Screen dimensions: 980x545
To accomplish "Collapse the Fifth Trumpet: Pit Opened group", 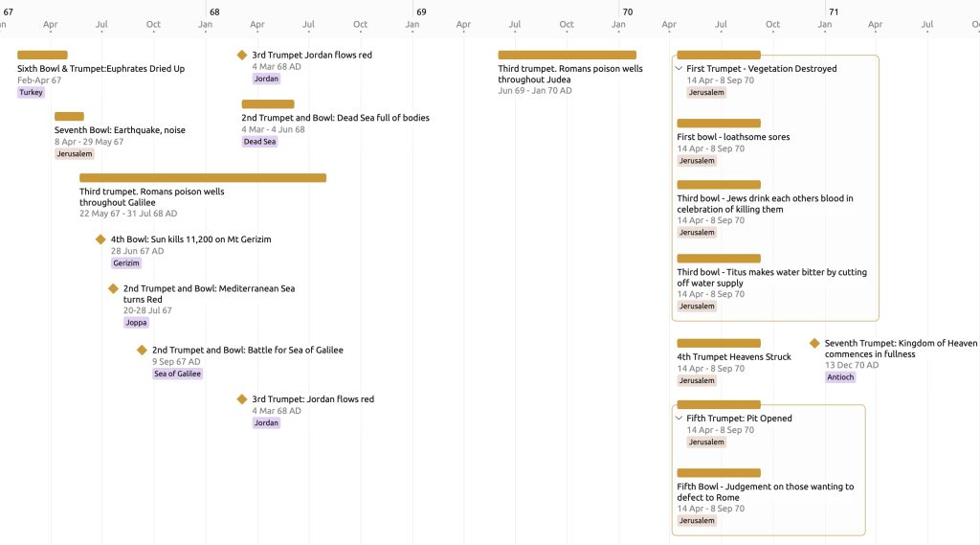I will click(679, 418).
